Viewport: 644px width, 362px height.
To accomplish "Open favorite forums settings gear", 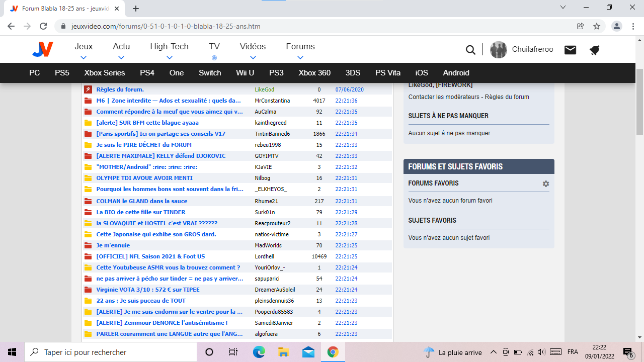I will tap(546, 184).
